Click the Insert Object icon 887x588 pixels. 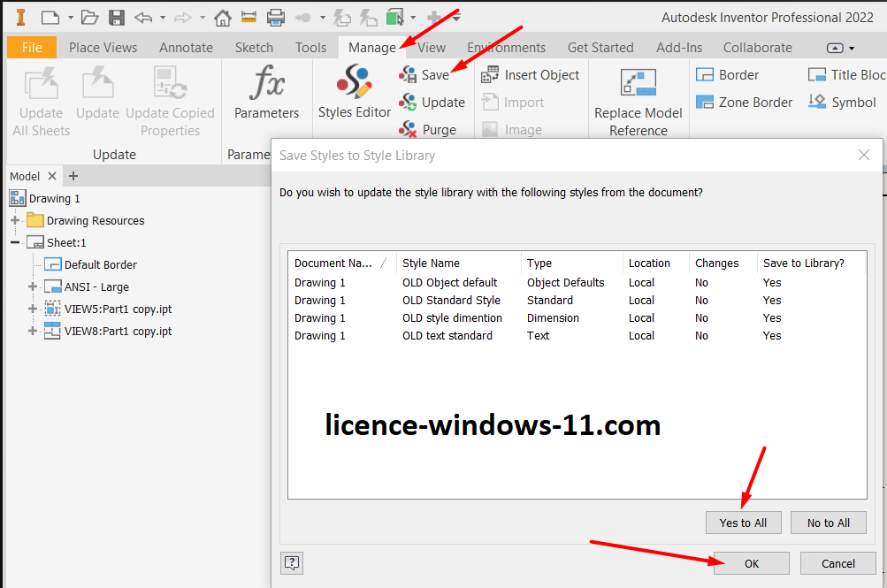click(490, 75)
